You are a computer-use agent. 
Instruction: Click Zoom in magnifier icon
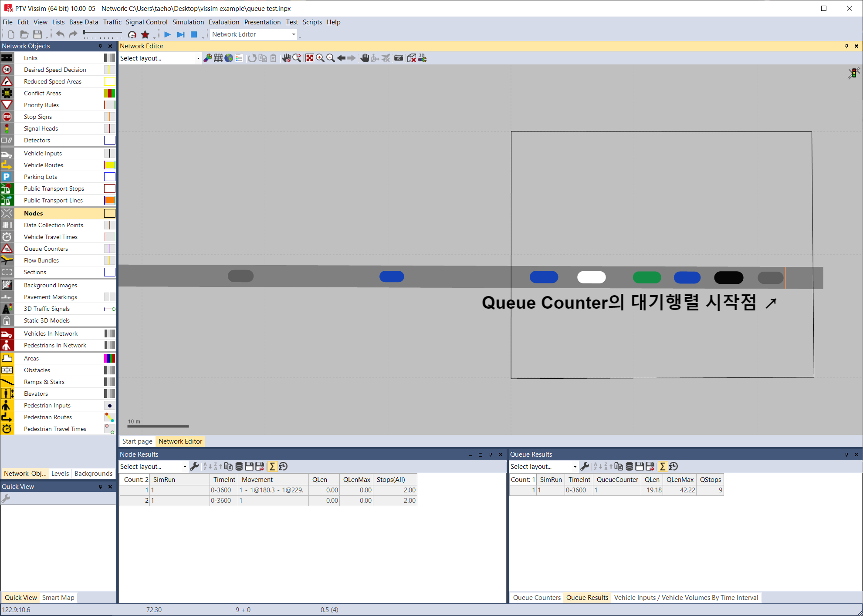320,58
